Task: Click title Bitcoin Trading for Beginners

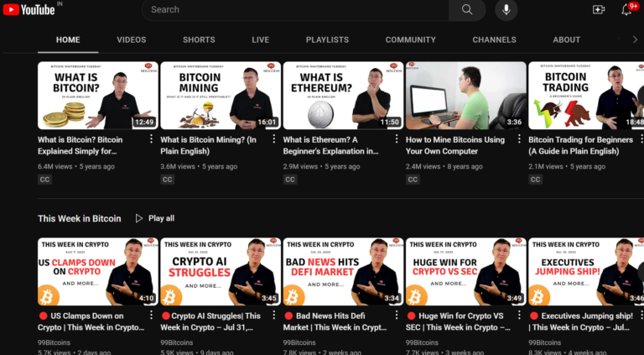Action: (x=581, y=145)
